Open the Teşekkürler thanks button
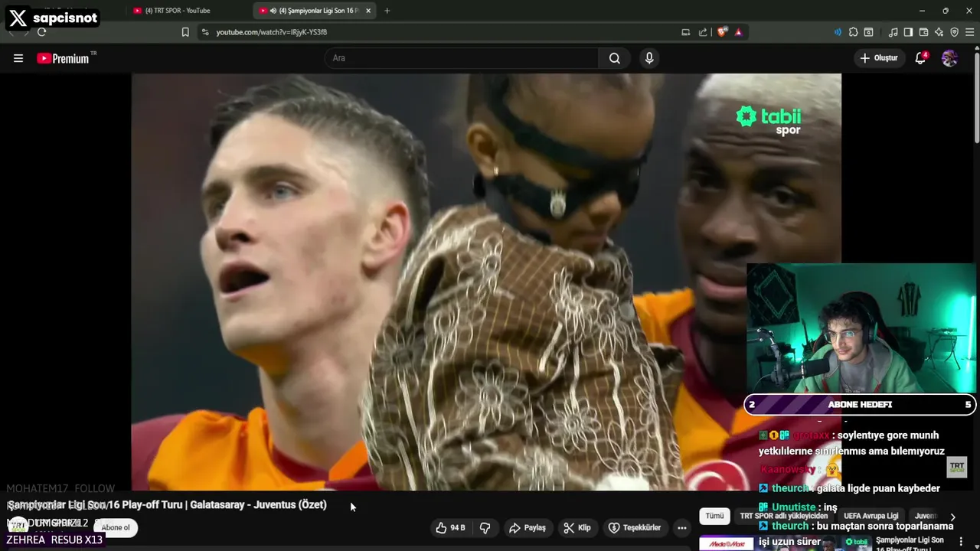Image resolution: width=980 pixels, height=551 pixels. pyautogui.click(x=635, y=528)
